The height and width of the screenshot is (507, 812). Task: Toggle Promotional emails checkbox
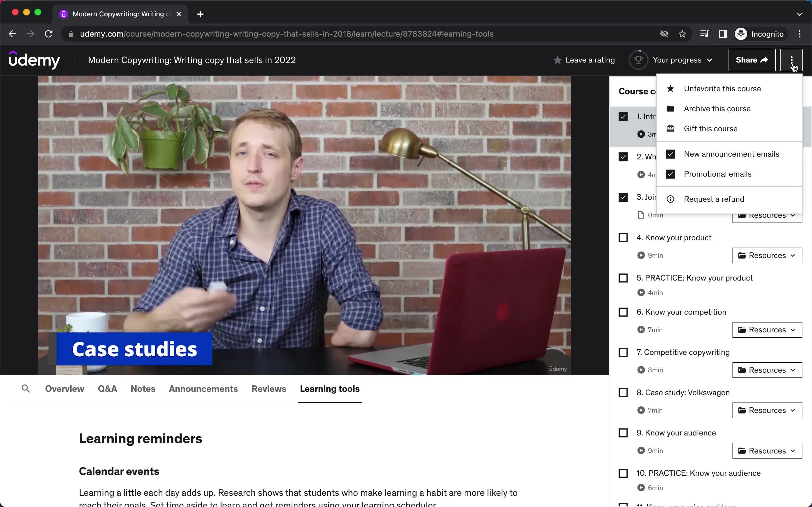pyautogui.click(x=670, y=174)
